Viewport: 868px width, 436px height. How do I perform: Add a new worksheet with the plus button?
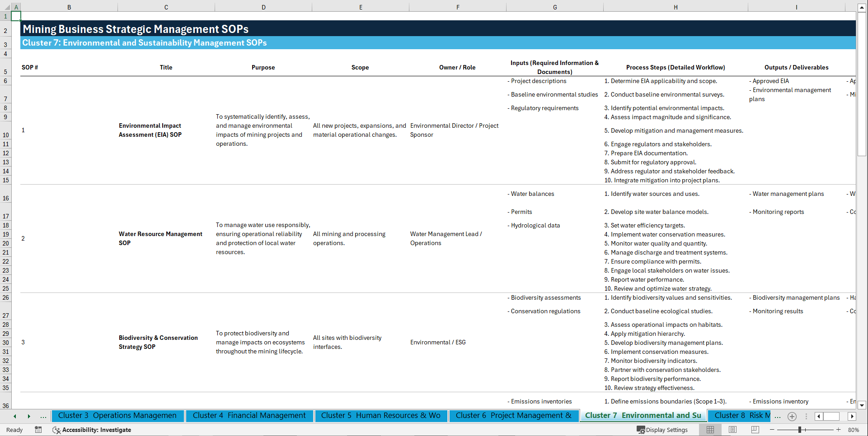click(x=792, y=416)
